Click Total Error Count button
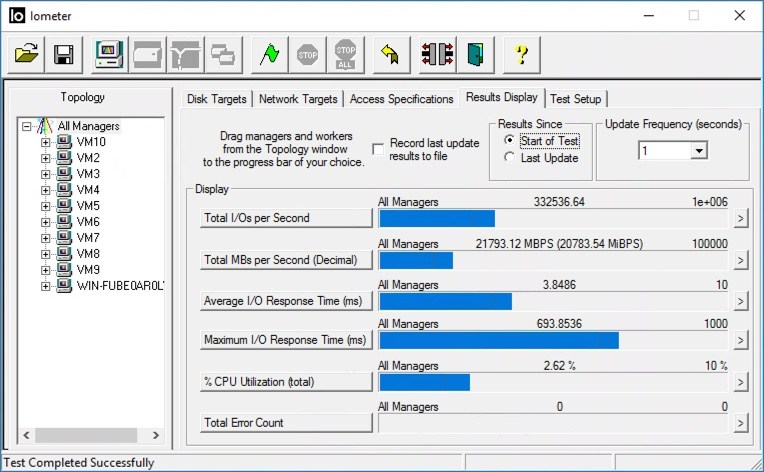This screenshot has width=764, height=472. (286, 422)
